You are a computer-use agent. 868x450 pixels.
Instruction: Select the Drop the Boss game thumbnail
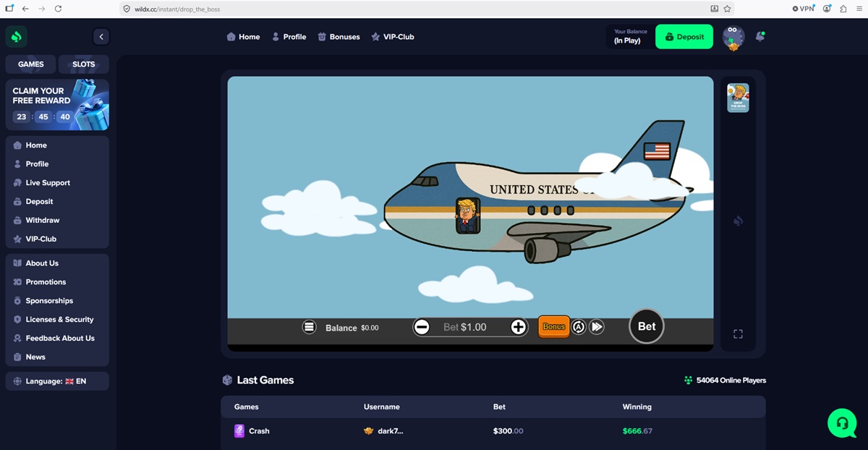coord(738,98)
